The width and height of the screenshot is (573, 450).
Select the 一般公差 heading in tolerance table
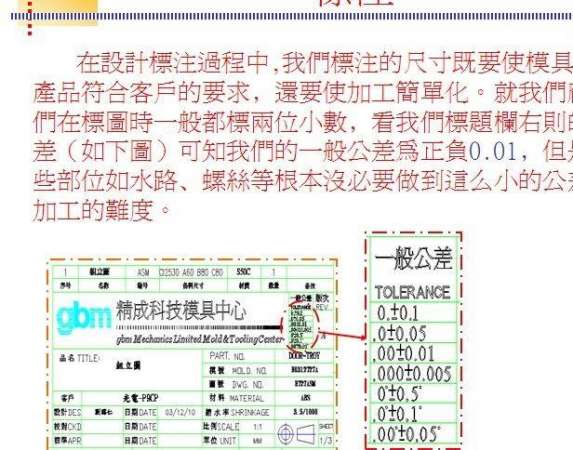pyautogui.click(x=413, y=258)
